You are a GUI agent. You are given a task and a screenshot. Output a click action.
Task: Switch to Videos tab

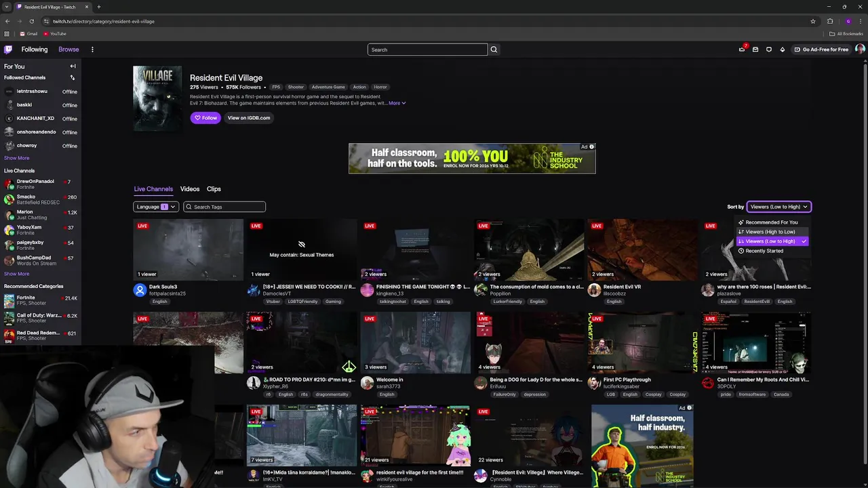click(190, 189)
